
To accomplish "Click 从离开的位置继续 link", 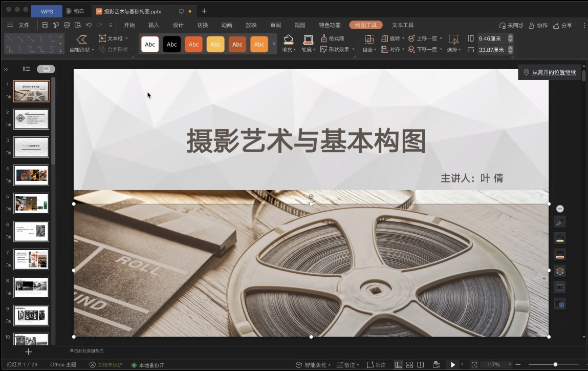I will coord(554,72).
